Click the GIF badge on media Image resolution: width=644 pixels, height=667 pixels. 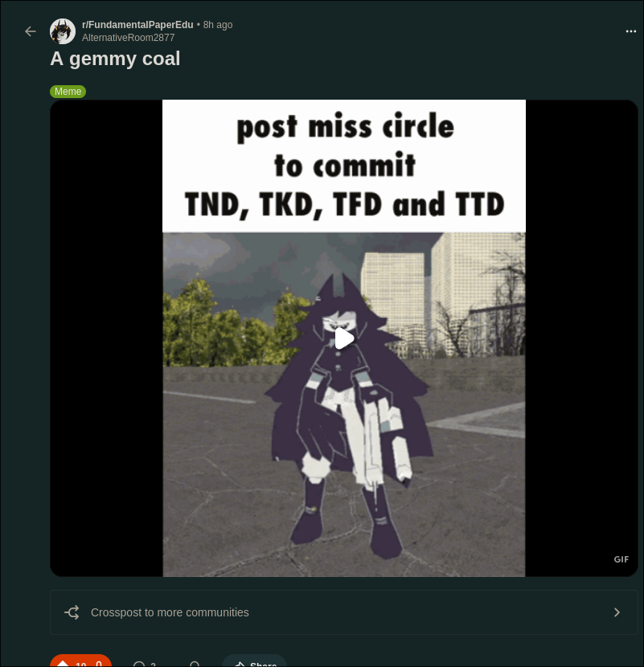pos(621,559)
